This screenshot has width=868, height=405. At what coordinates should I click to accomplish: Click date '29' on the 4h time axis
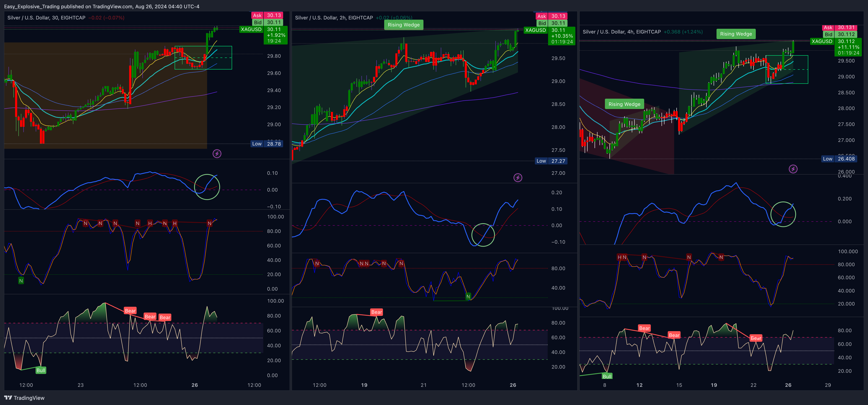(828, 385)
